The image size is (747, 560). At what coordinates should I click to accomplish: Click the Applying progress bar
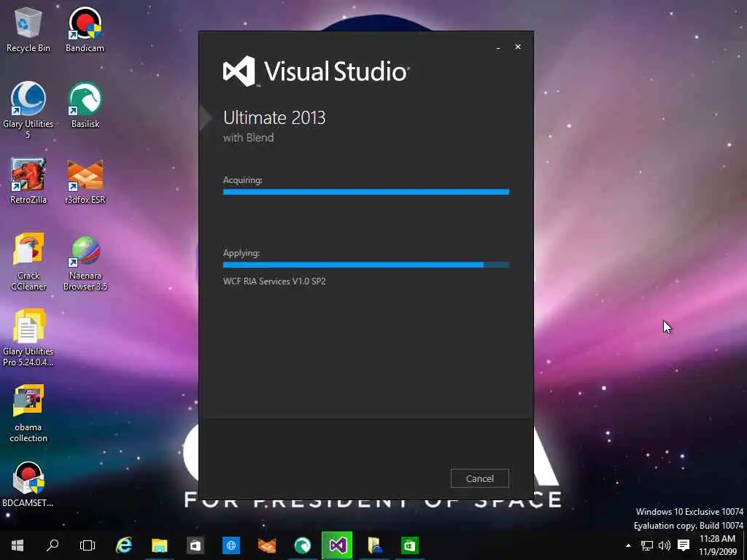[366, 265]
